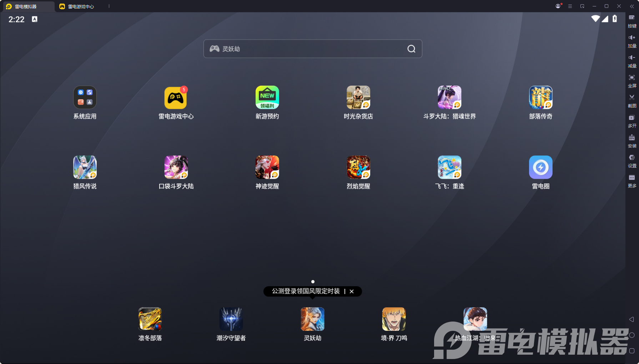Show 更多 sidebar tools

[632, 181]
